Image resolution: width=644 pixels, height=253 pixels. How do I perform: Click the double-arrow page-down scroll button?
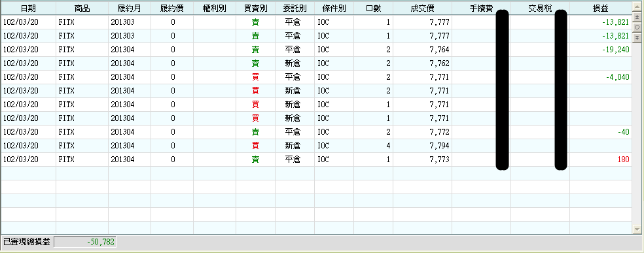(637, 37)
